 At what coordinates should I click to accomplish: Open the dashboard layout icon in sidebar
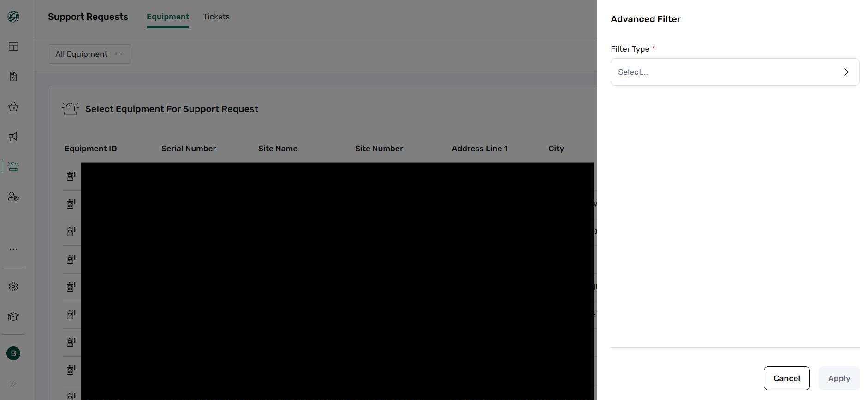pos(13,47)
